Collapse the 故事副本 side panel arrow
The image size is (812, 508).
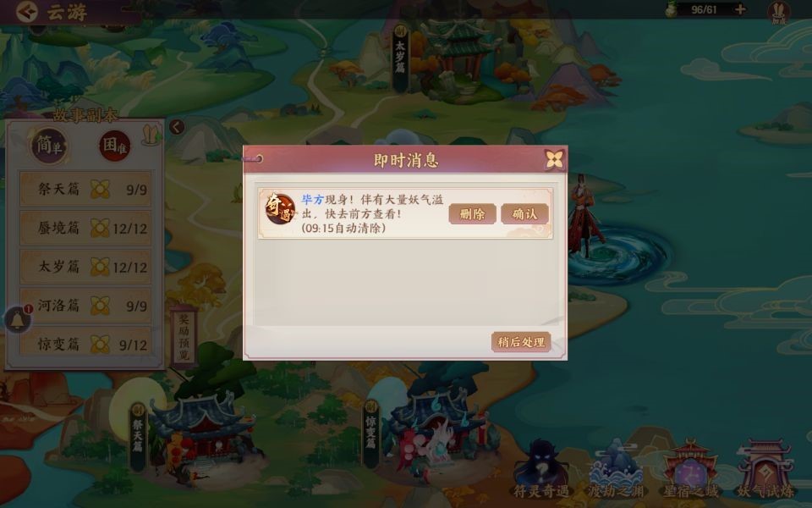click(177, 127)
